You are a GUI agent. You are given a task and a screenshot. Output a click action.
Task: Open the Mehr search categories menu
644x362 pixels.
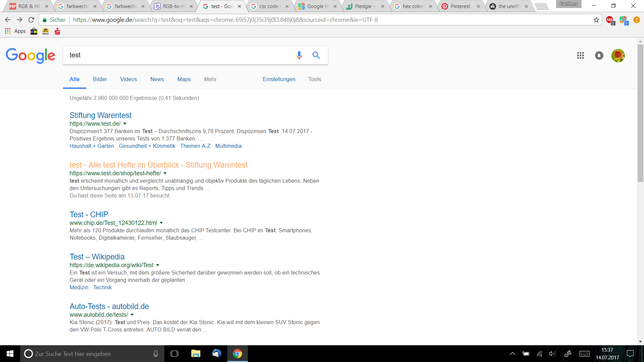[x=210, y=79]
